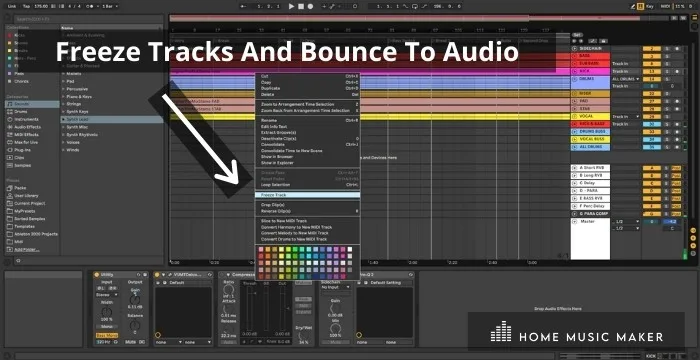
Task: Enable Bass Mono in Utility
Action: tap(107, 335)
